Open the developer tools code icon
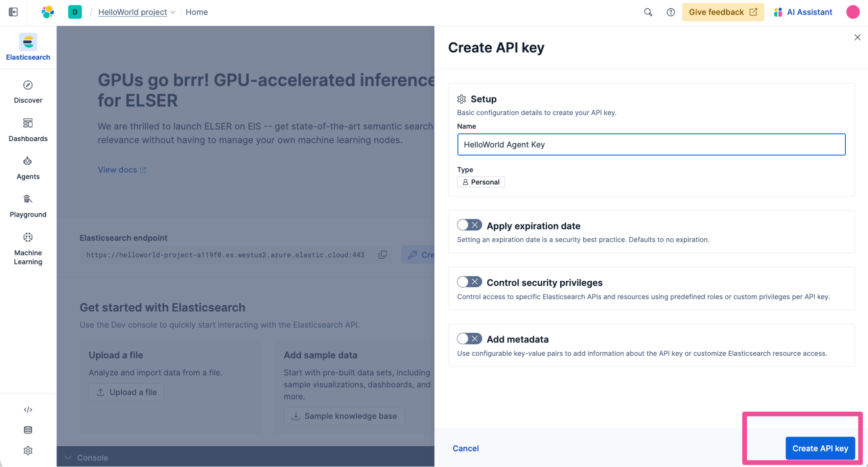Screen dimensions: 868x467 click(x=28, y=410)
